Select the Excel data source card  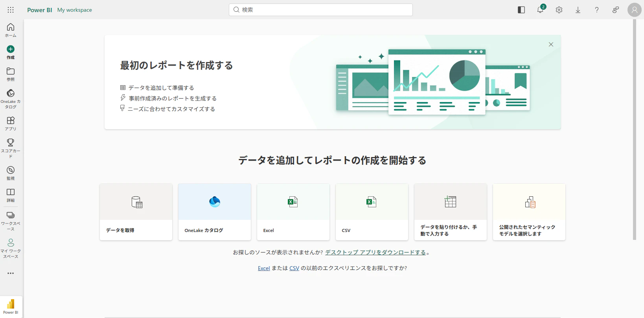[x=293, y=212]
